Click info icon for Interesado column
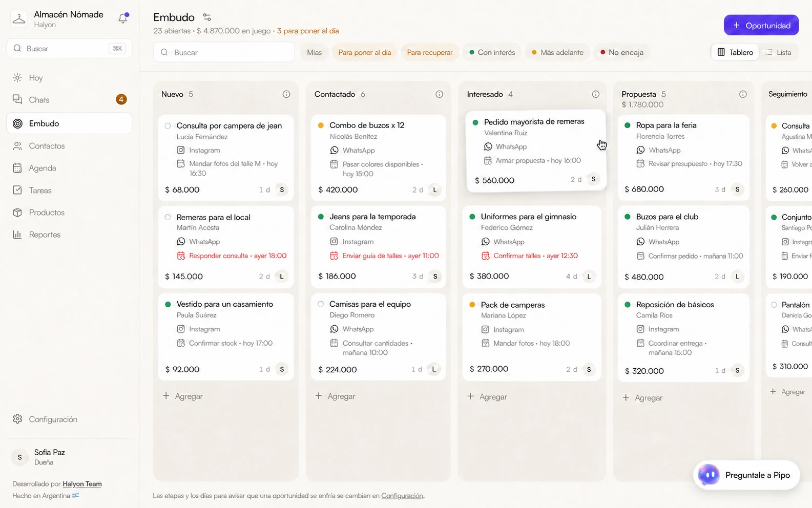Screen dimensions: 812x508 point(595,94)
